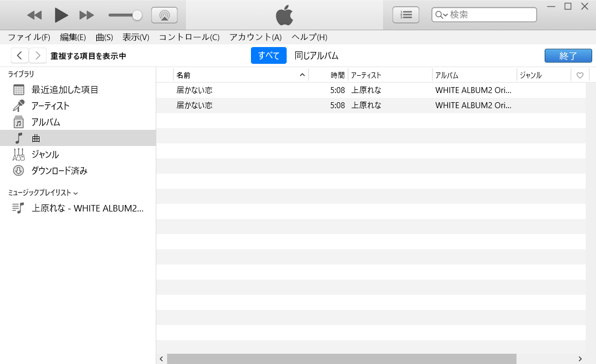Click the 終了 button

tap(568, 56)
